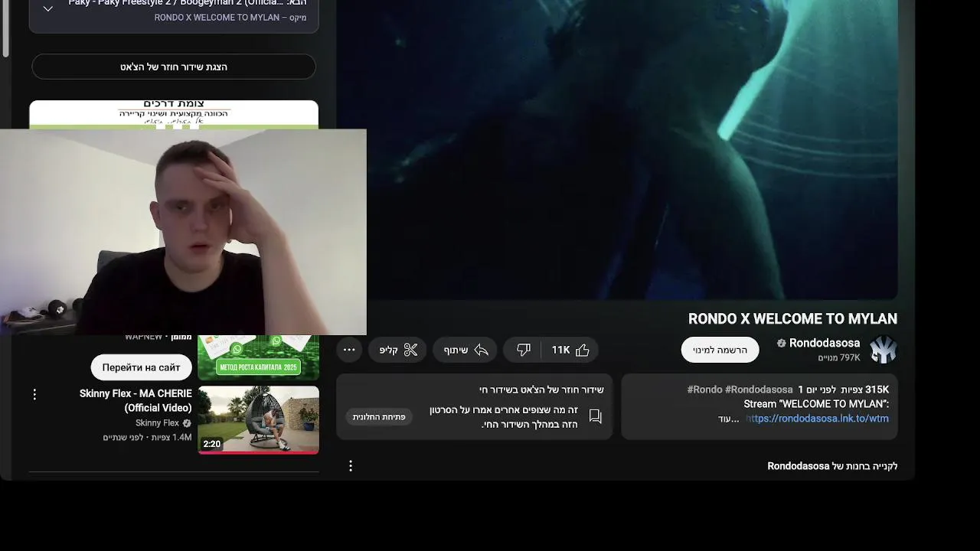Open the צומת דרכים ad banner
This screenshot has width=980, height=551.
tap(174, 114)
